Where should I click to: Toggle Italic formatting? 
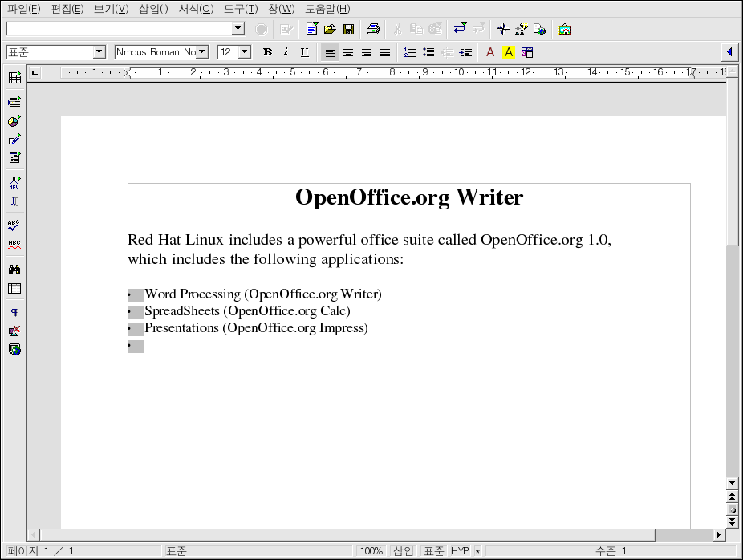(286, 52)
